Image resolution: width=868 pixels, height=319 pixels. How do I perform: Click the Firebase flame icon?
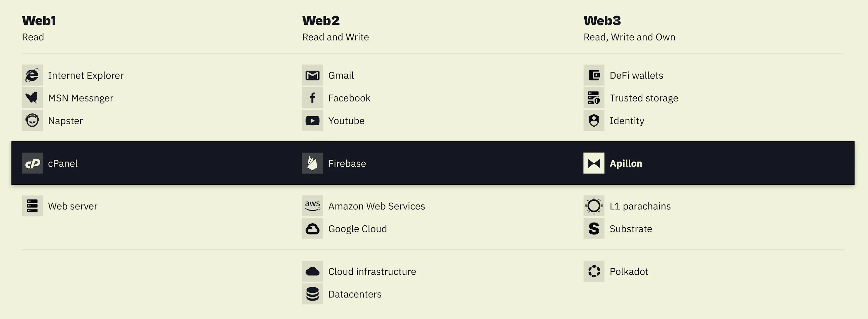click(x=312, y=163)
